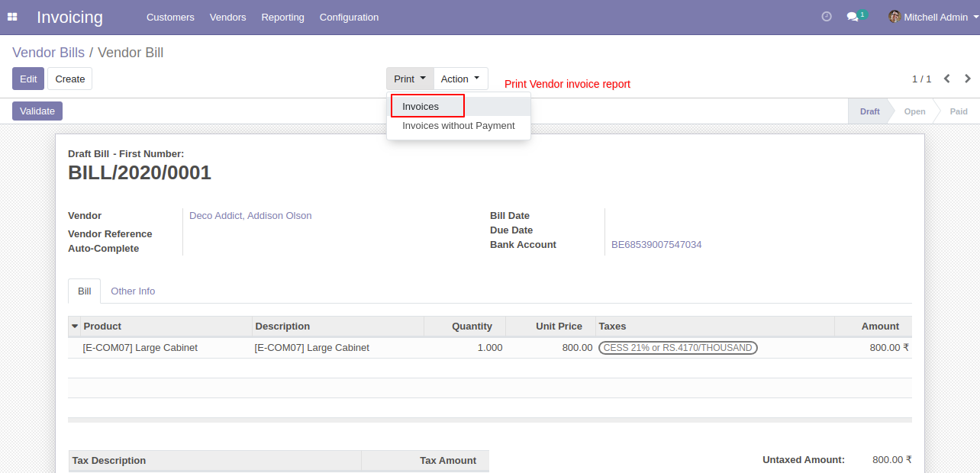
Task: Open the Vendors menu
Action: click(x=228, y=17)
